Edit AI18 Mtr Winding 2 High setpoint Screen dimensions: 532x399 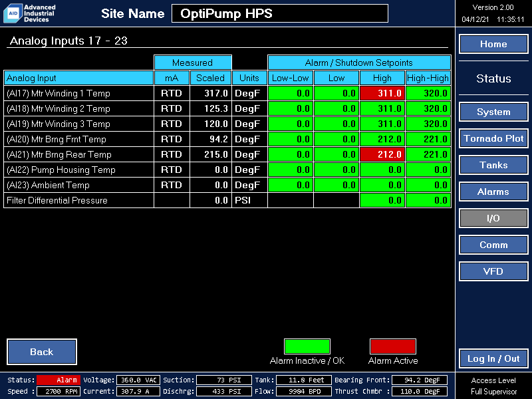(382, 108)
